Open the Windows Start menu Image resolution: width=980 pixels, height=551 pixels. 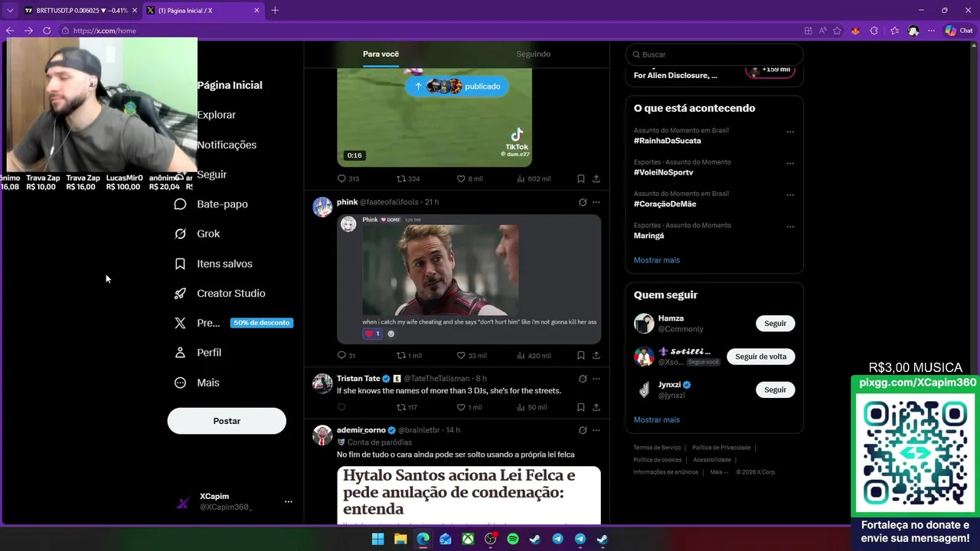click(377, 540)
